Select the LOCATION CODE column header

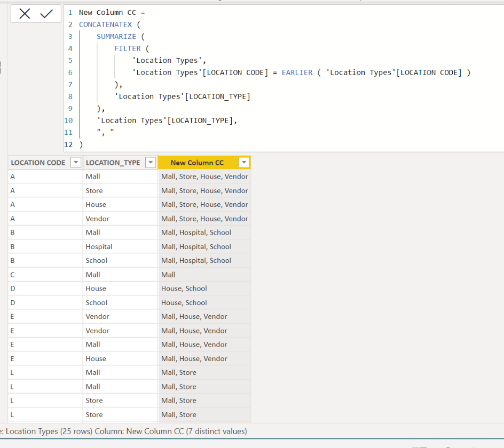(38, 163)
